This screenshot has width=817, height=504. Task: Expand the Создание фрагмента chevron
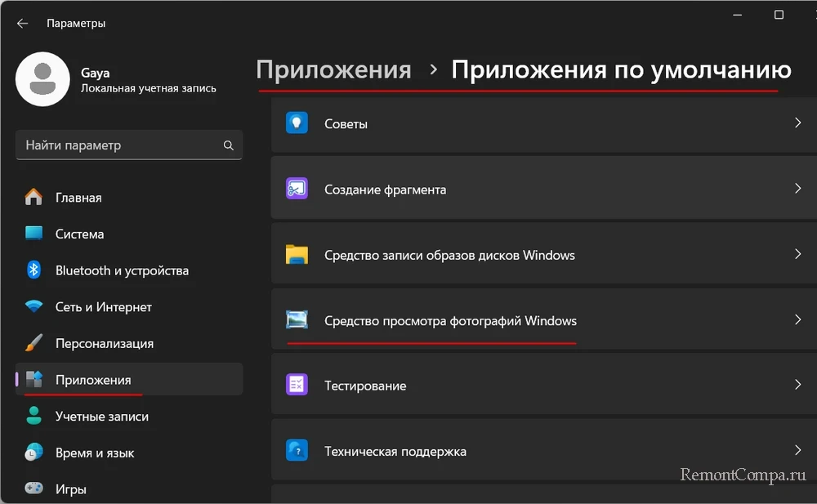pyautogui.click(x=797, y=189)
